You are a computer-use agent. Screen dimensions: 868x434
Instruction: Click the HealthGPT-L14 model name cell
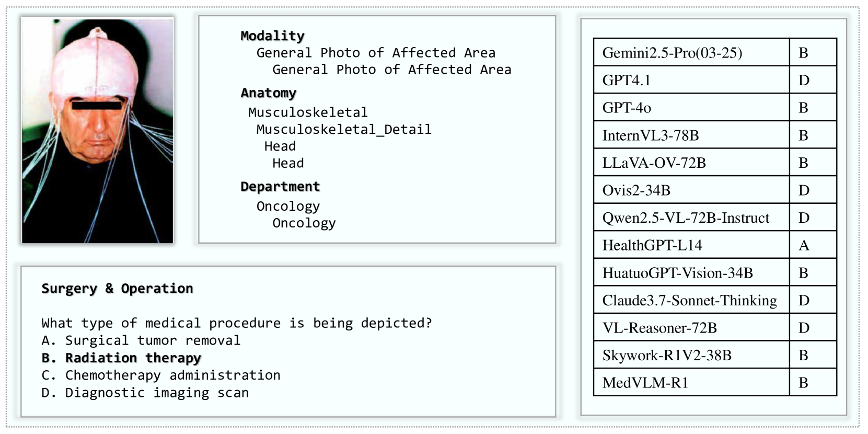(x=652, y=245)
